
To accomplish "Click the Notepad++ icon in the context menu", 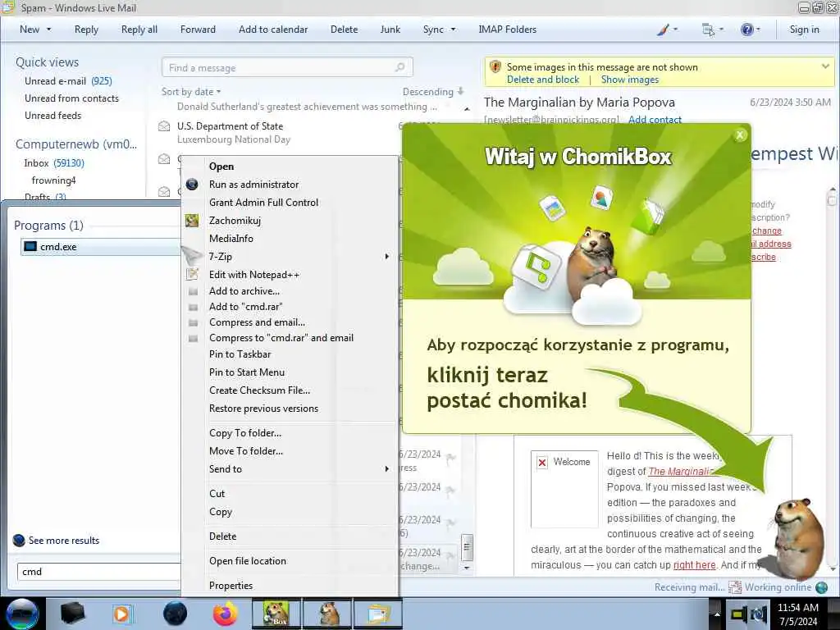I will tap(192, 274).
